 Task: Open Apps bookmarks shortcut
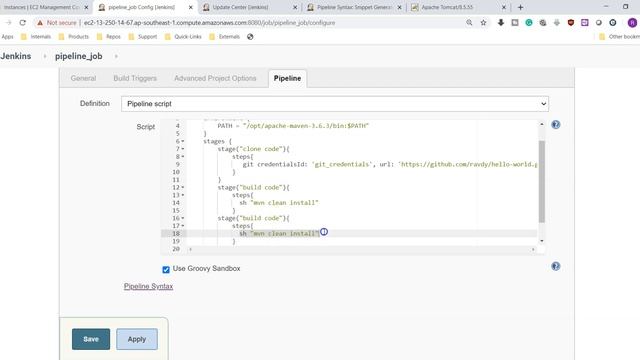coord(7,37)
